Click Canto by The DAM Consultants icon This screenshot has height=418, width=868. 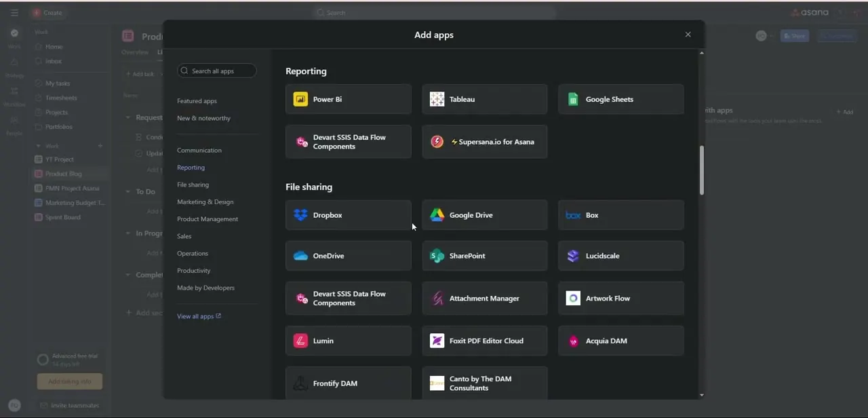437,383
